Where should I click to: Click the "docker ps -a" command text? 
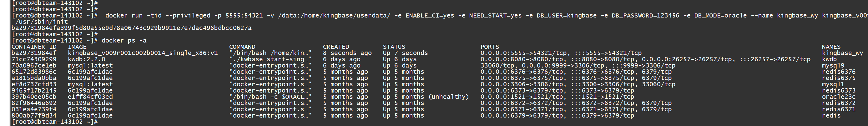coord(124,40)
